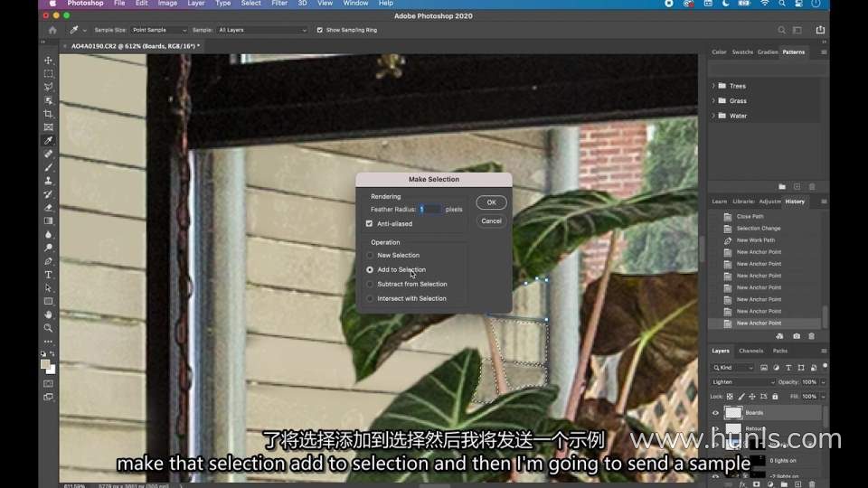Screen dimensions: 868x488
Task: Open the Layer menu
Action: (x=196, y=4)
